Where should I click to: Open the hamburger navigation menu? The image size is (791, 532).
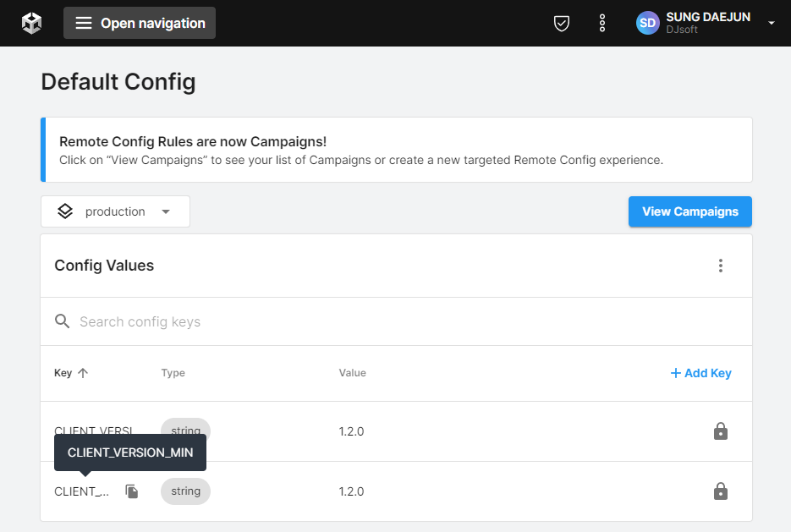point(140,23)
